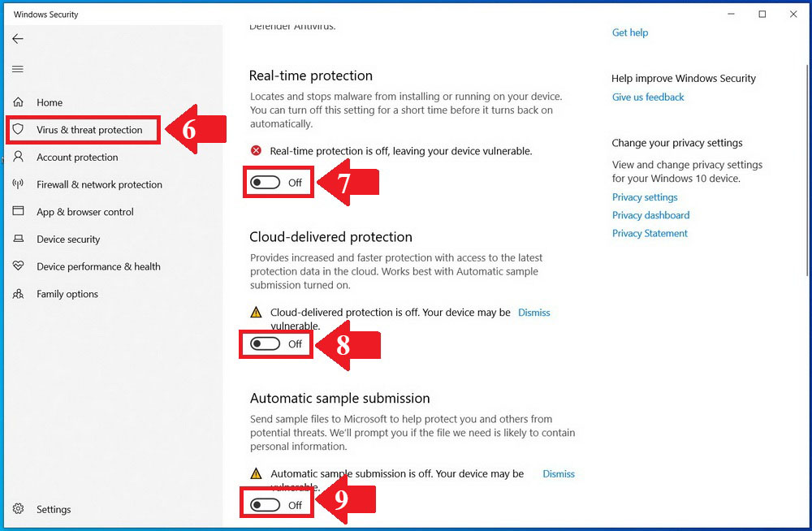Screen dimensions: 812x531
Task: Click the App & browser control window icon
Action: tap(18, 211)
